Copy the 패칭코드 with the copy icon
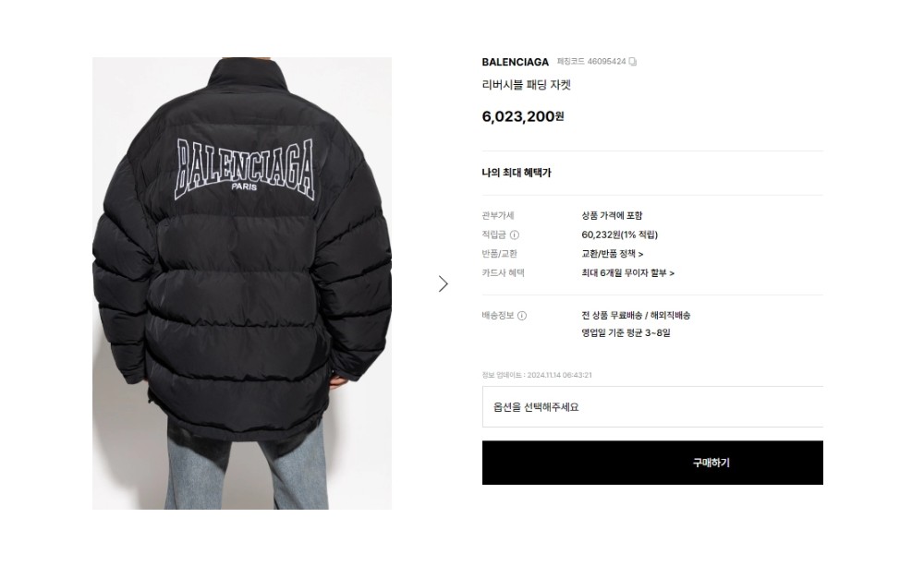The image size is (924, 566). point(632,62)
